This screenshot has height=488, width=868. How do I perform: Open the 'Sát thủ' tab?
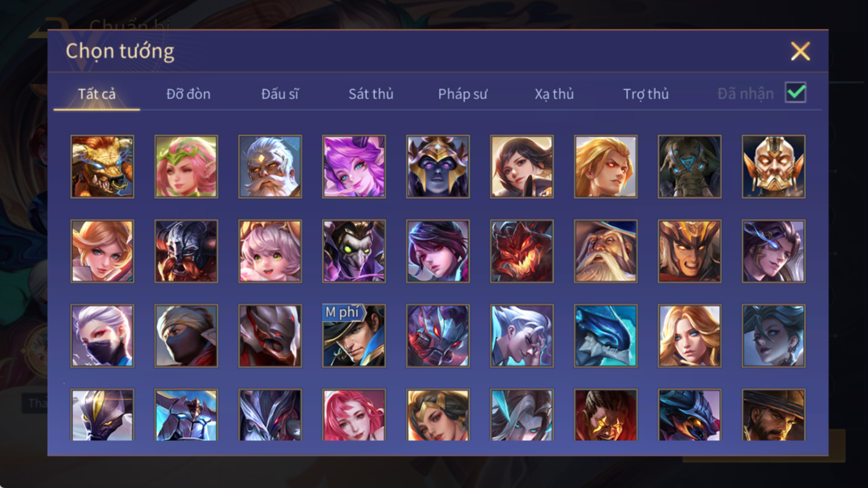pyautogui.click(x=371, y=94)
